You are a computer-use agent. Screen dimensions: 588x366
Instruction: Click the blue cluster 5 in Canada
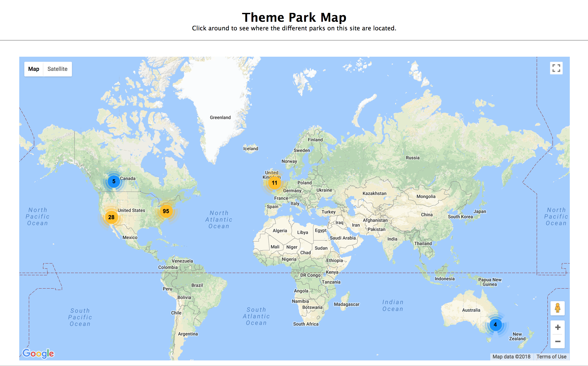[114, 181]
